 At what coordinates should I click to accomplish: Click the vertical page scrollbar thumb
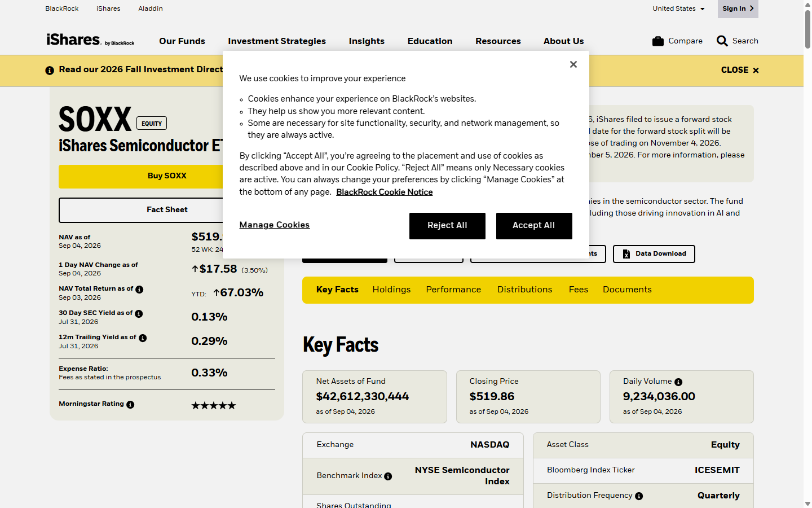click(x=807, y=28)
